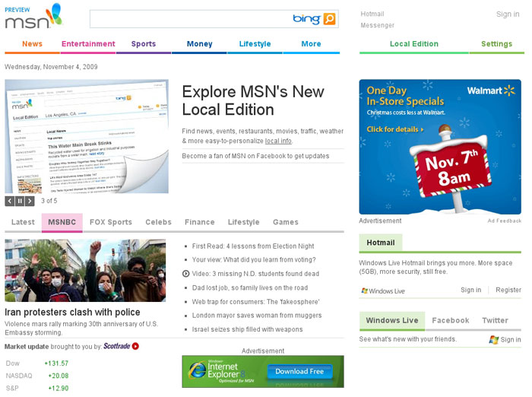532x397 pixels.
Task: Open Iran protesters photo
Action: pos(85,270)
